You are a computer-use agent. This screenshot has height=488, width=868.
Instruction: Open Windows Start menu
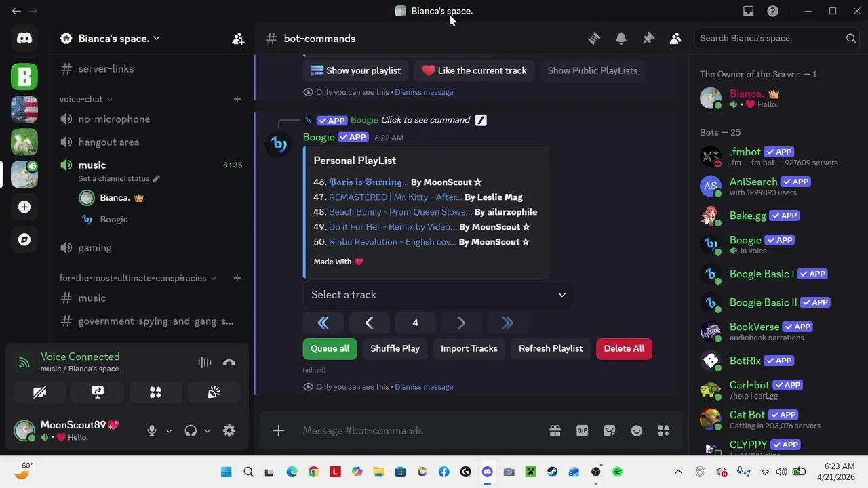click(x=226, y=472)
